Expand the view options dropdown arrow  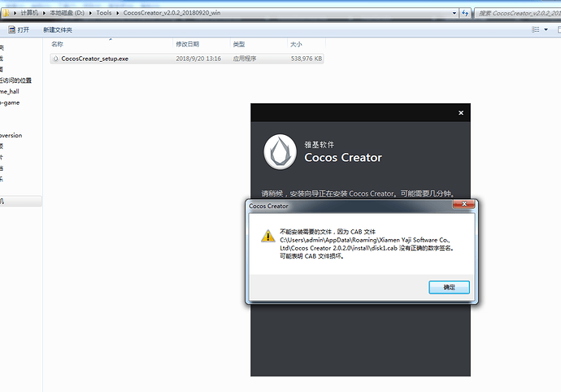(x=546, y=29)
